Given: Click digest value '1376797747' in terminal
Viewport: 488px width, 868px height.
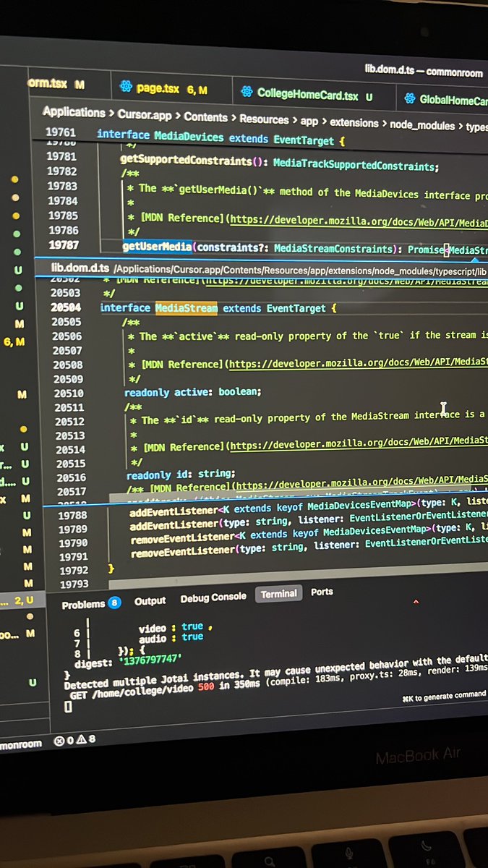Looking at the screenshot, I should tap(150, 660).
